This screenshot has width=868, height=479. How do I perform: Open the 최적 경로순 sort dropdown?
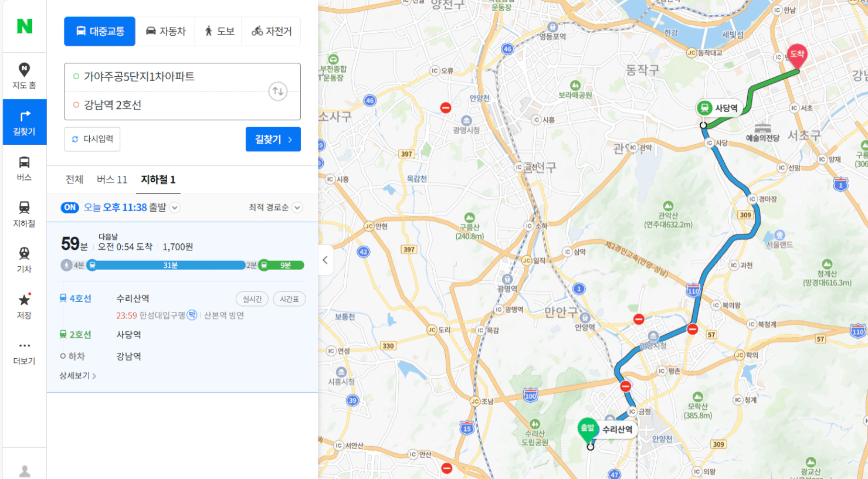(x=275, y=208)
